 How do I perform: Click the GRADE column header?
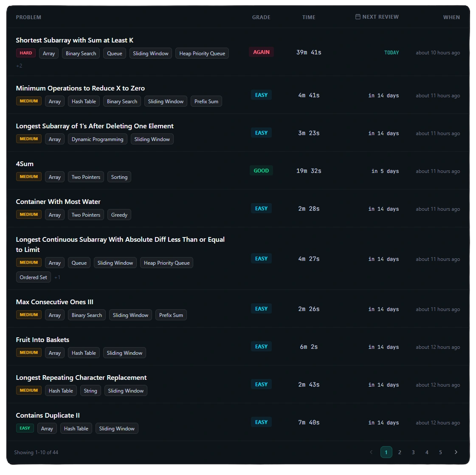point(261,17)
